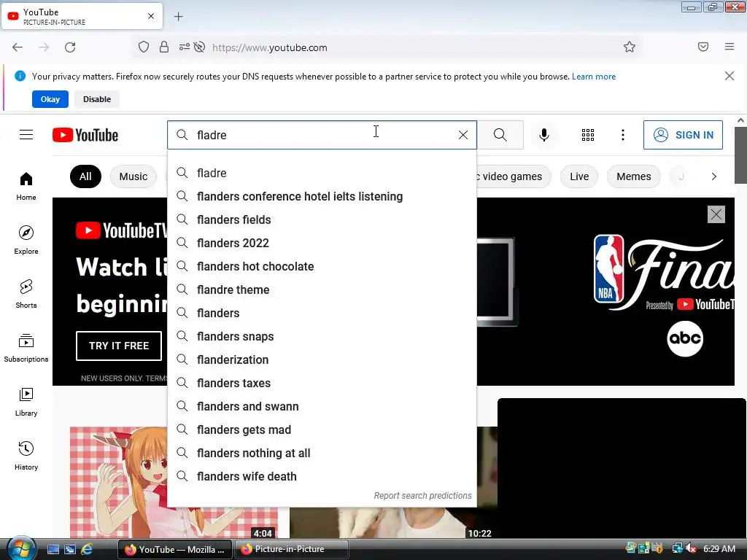
Task: Close the YouTube TV ad banner
Action: click(x=716, y=214)
